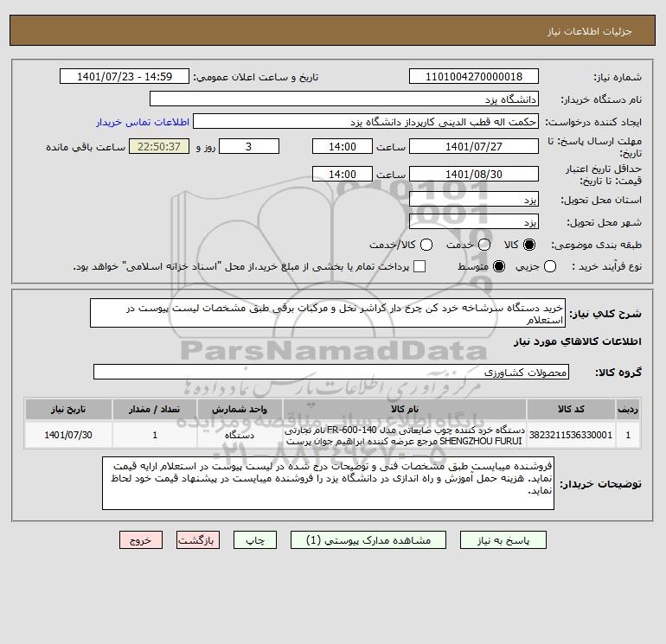Click the توضیحات خریدار text area
This screenshot has width=666, height=644.
328,483
